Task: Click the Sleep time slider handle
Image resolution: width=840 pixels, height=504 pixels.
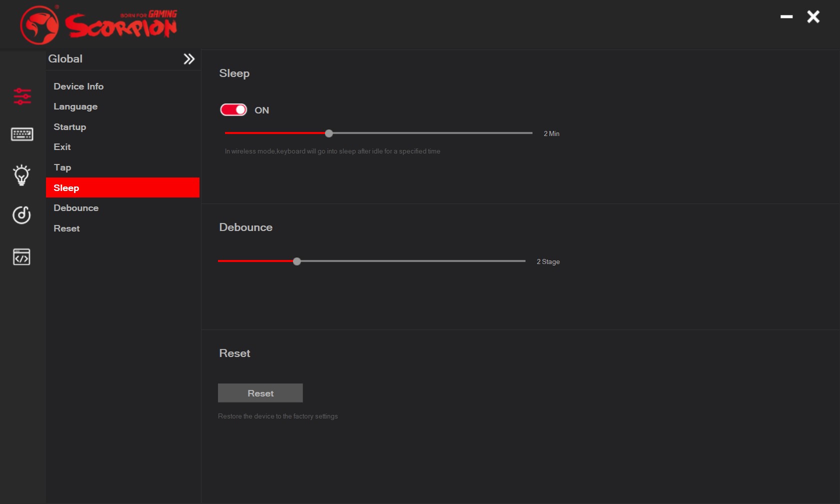Action: tap(329, 133)
